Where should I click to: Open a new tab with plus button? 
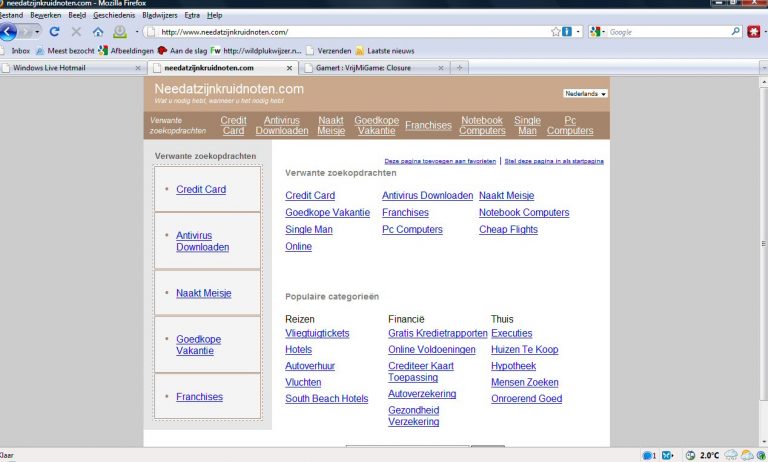[x=459, y=68]
